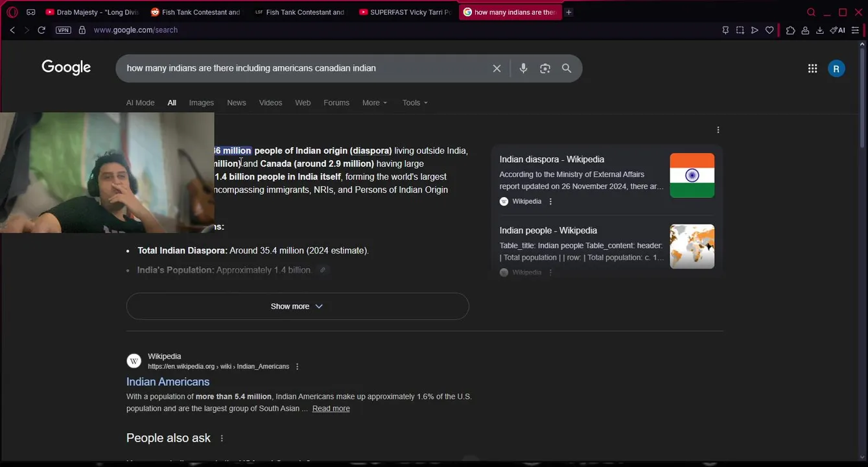Submit search with magnifier icon
868x467 pixels.
[x=567, y=68]
